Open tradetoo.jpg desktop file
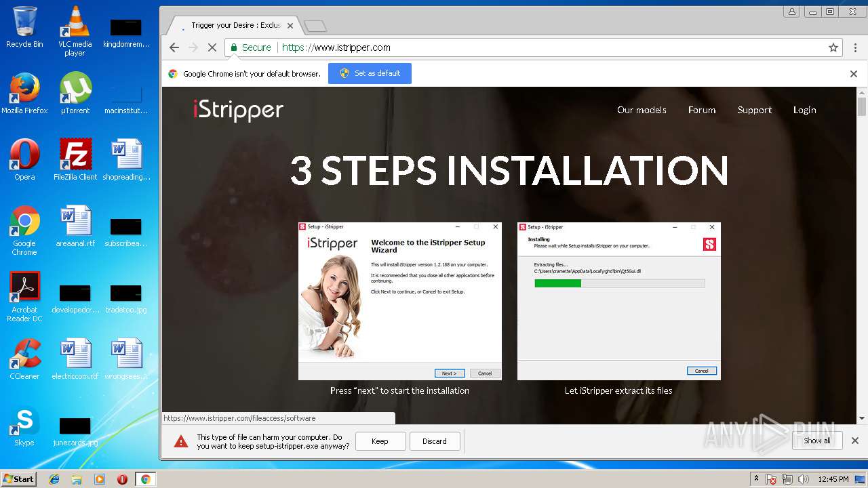The width and height of the screenshot is (868, 488). coord(126,298)
